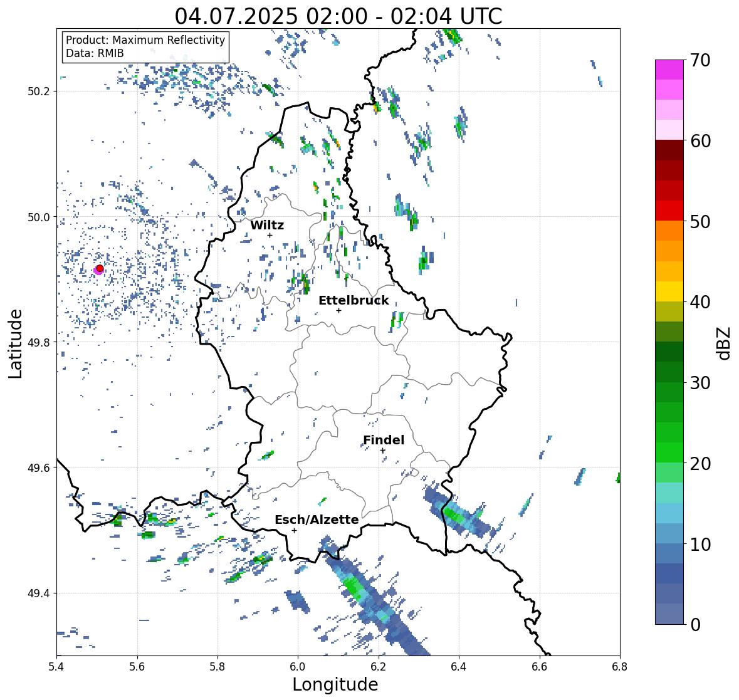Click the plot title with date and time
The width and height of the screenshot is (739, 700).
point(338,16)
